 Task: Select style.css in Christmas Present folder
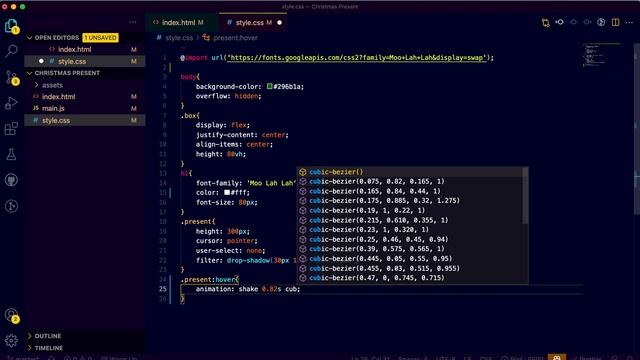[84, 120]
